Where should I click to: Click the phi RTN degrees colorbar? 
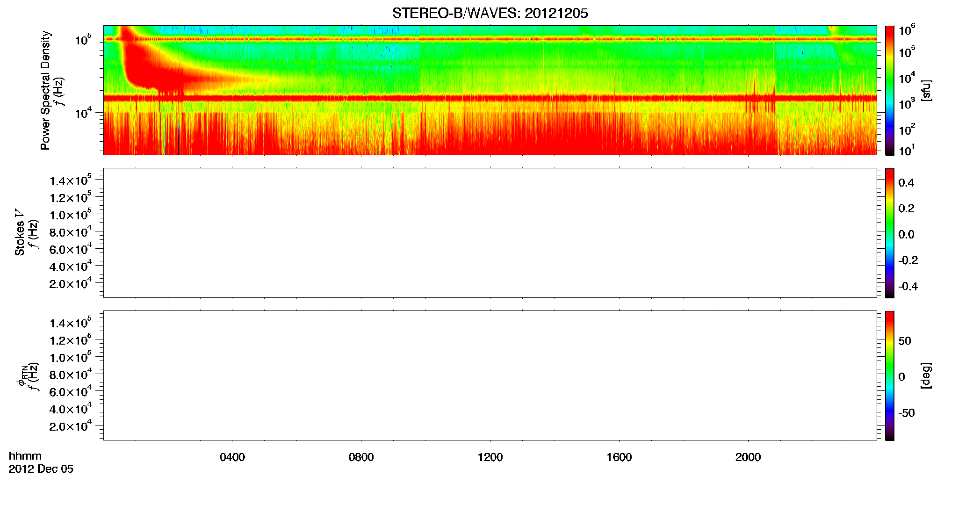pyautogui.click(x=890, y=375)
